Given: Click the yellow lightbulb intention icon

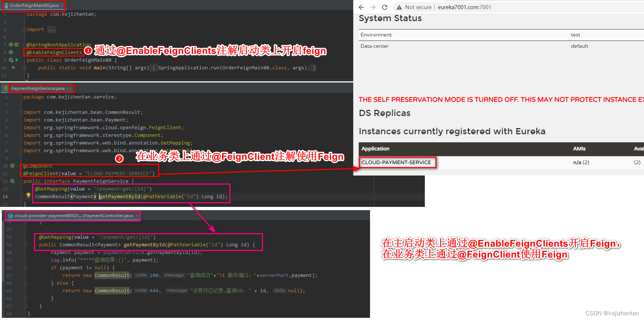Looking at the screenshot, I should pyautogui.click(x=28, y=195).
